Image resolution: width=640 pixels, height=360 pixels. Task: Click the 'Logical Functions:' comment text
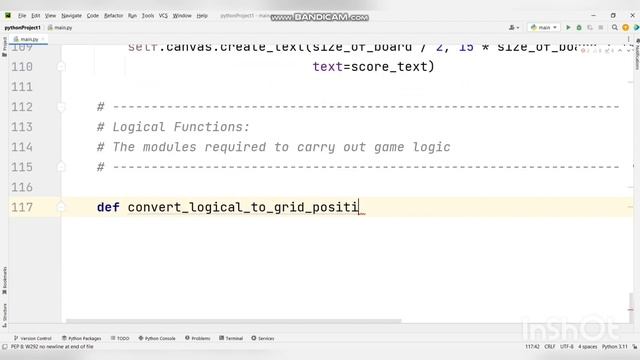coord(181,127)
